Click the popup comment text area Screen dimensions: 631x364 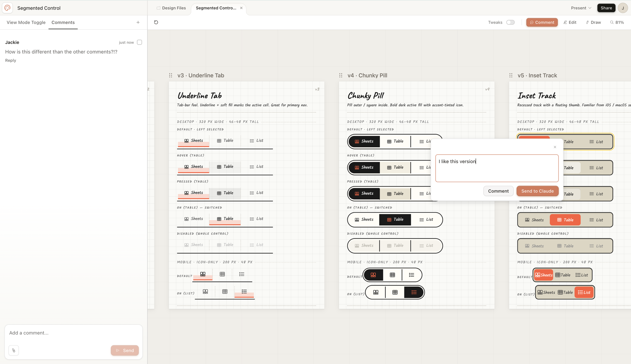(497, 168)
